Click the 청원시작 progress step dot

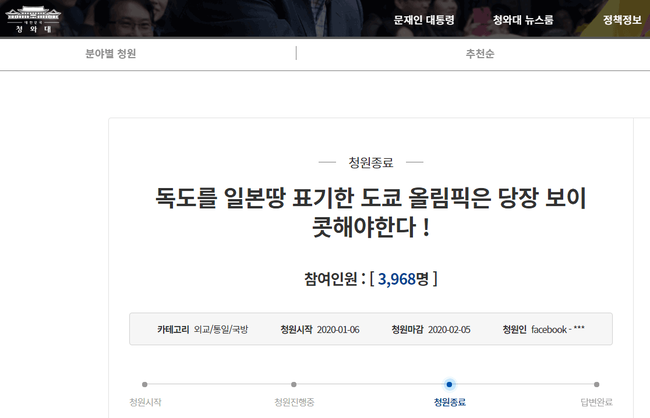coord(145,384)
